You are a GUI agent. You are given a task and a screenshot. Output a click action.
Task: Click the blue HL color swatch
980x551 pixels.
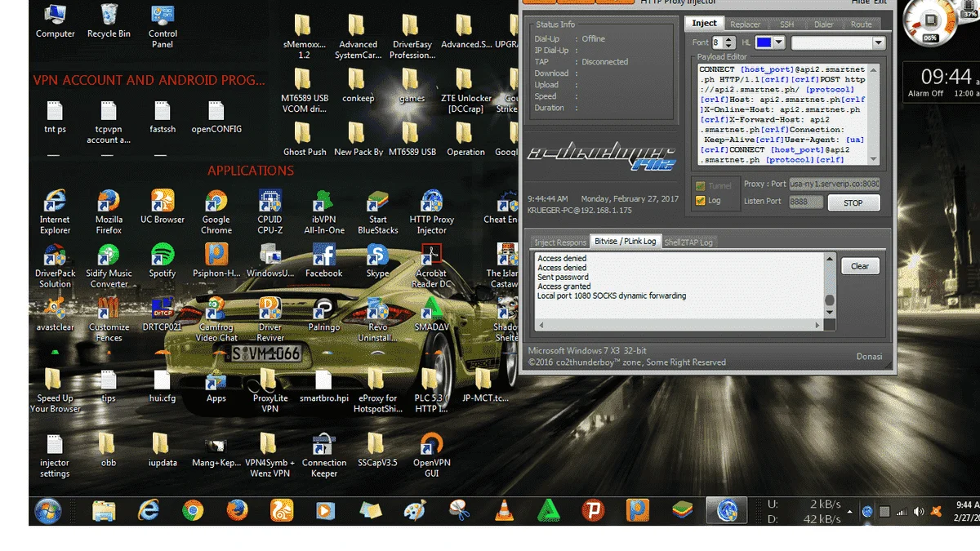(x=763, y=42)
